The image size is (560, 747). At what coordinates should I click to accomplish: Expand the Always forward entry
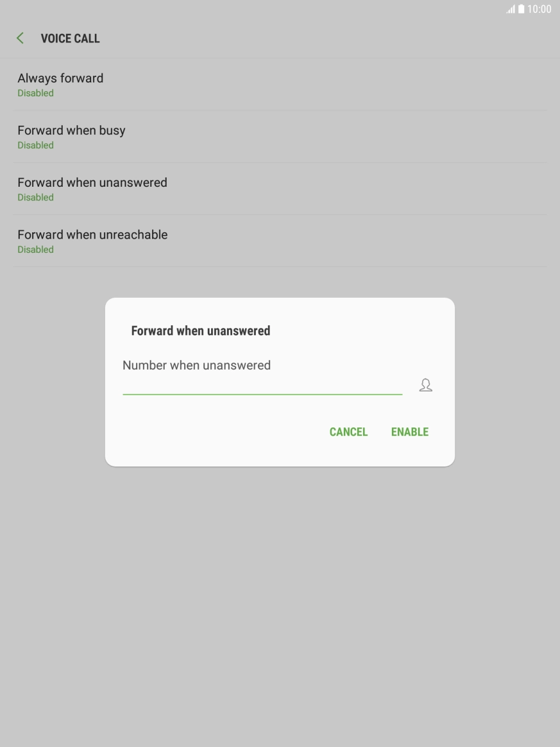[x=280, y=84]
